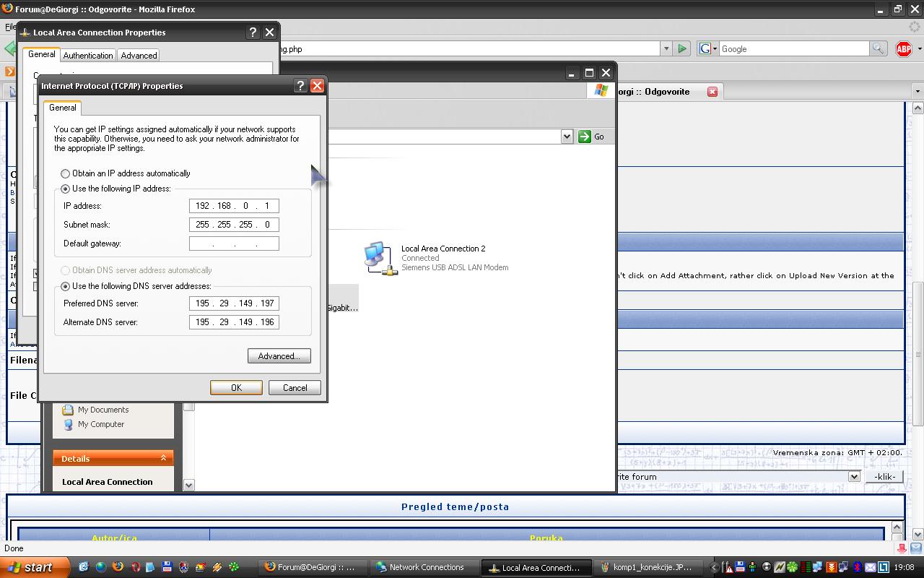This screenshot has width=924, height=578.
Task: Expand the Network Connections address bar dropdown
Action: click(567, 137)
